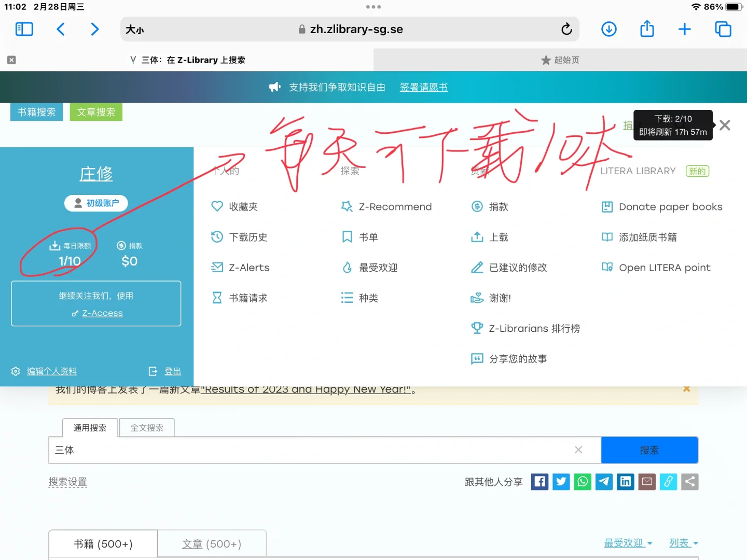Expand the 最受欢迎 sort dropdown

(628, 543)
